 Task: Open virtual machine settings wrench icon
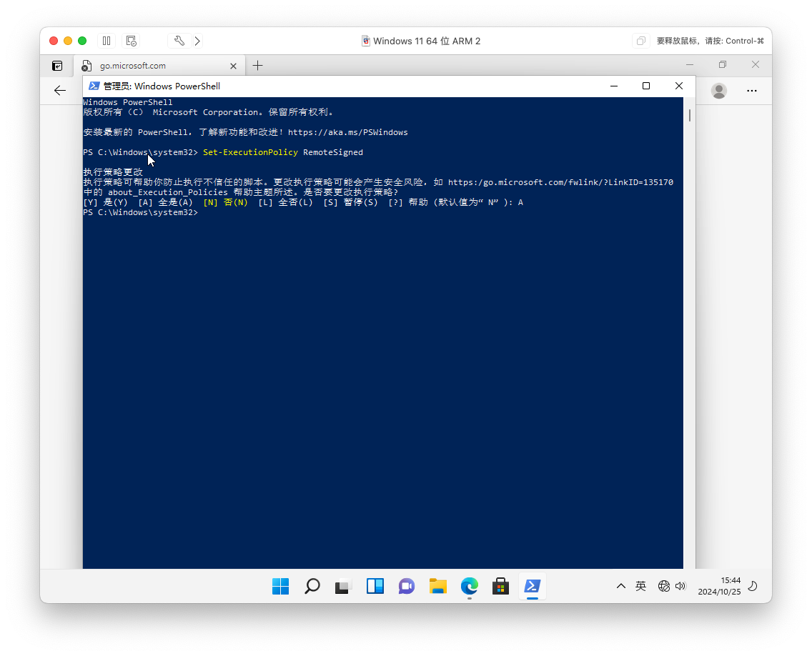pos(179,41)
